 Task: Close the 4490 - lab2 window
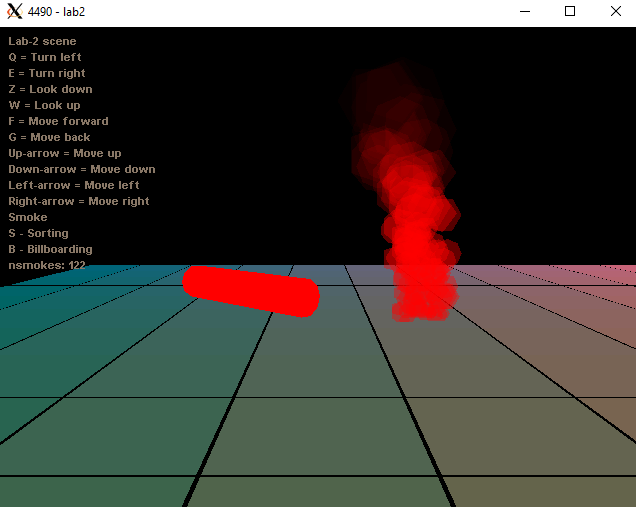(615, 11)
